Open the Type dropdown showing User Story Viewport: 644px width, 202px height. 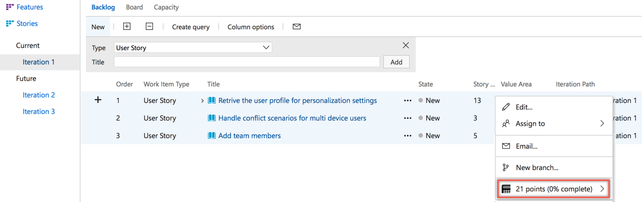[x=192, y=48]
